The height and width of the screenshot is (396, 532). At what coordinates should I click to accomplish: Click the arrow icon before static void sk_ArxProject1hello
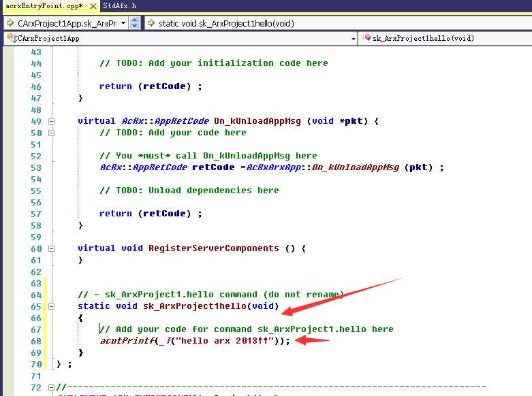click(151, 23)
